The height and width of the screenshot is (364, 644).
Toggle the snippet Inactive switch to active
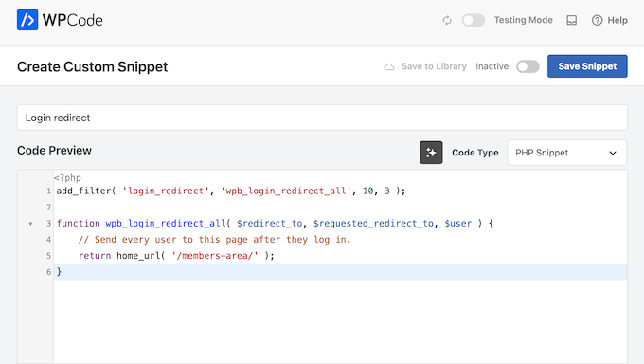point(528,66)
